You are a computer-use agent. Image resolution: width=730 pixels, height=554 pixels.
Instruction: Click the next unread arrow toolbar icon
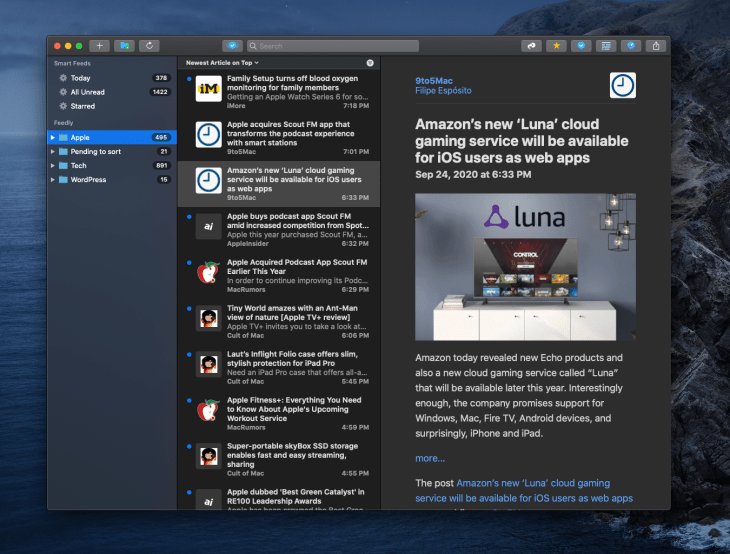(x=531, y=46)
